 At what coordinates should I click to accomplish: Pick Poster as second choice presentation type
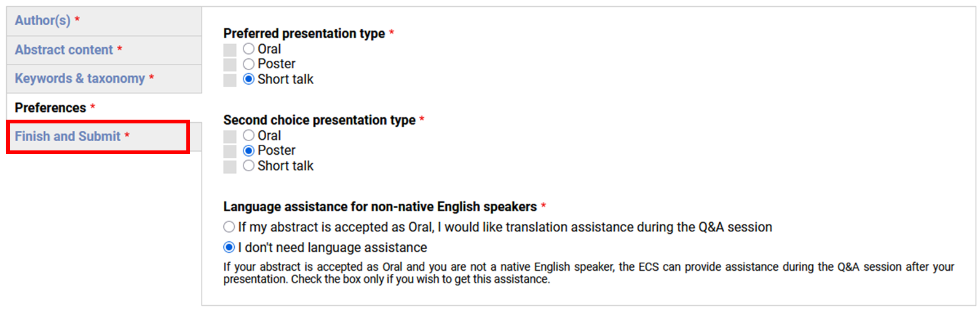tap(248, 150)
